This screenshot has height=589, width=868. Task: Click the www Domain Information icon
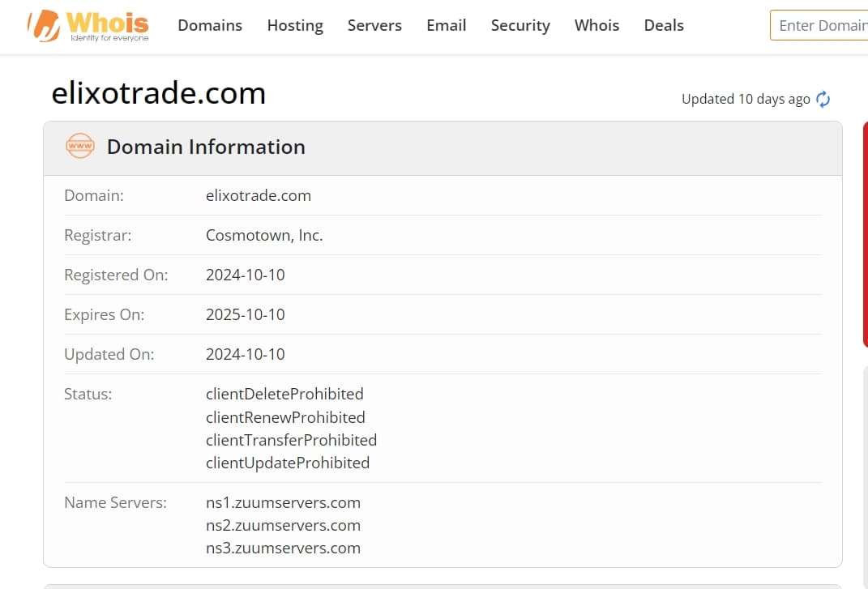[80, 146]
